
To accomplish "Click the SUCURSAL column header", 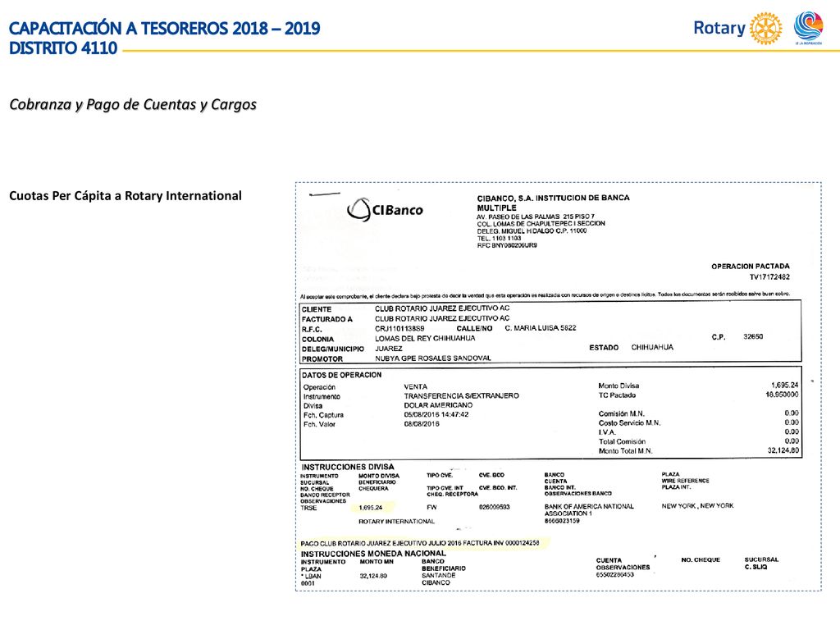I will 761,559.
